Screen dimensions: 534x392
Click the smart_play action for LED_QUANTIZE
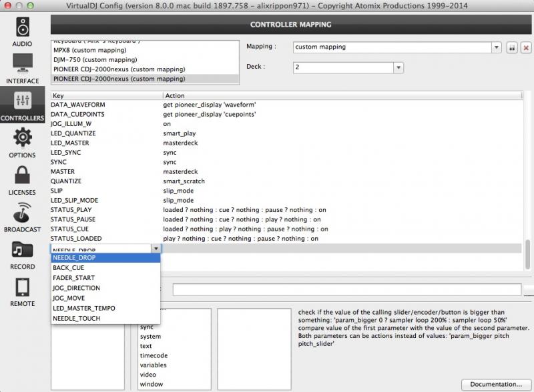coord(180,133)
